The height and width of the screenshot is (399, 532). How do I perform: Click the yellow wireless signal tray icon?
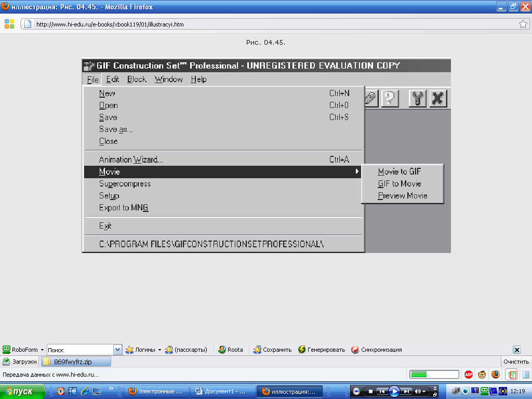tap(503, 392)
